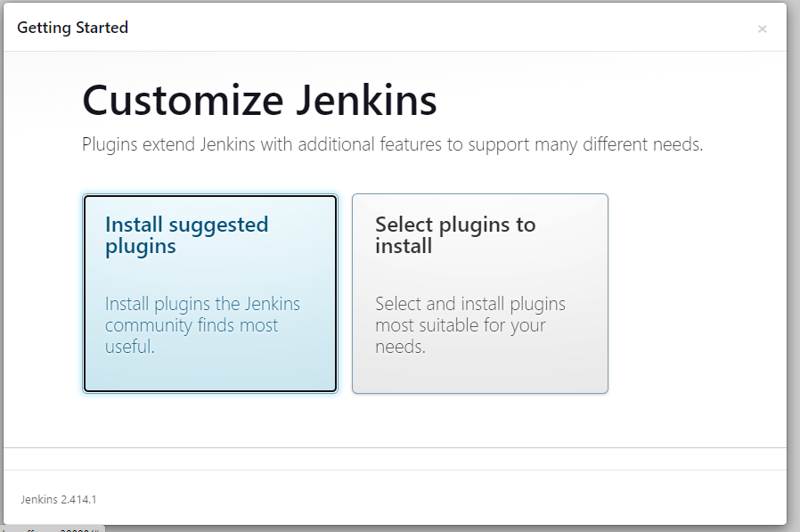800x532 pixels.
Task: Click the dark backdrop right of the dialog
Action: tap(793, 267)
